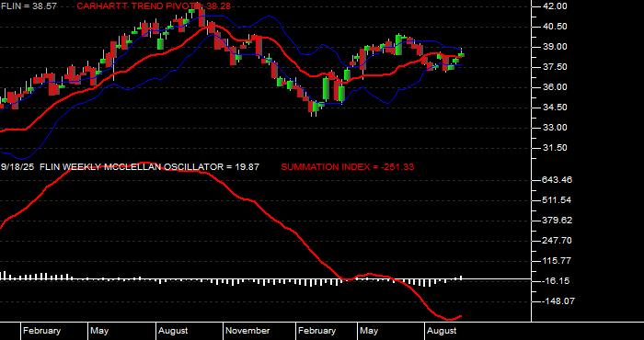Click the FLIN = 38.57 price label
644x340 pixels.
click(29, 6)
